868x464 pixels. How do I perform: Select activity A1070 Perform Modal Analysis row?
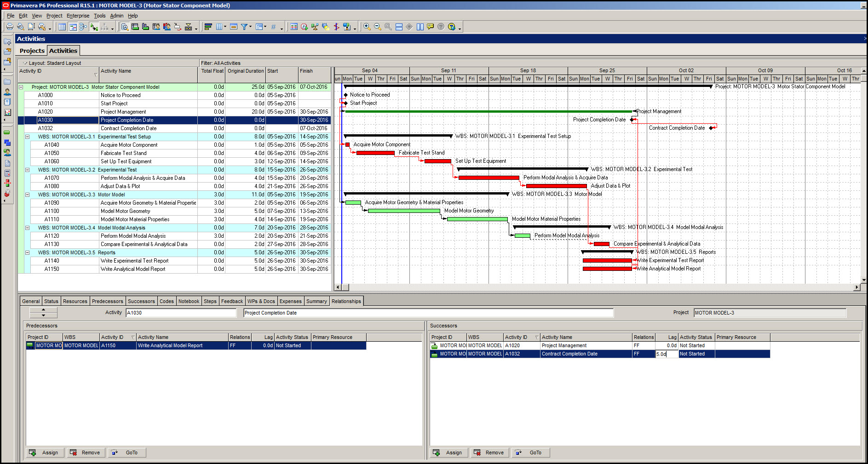174,178
